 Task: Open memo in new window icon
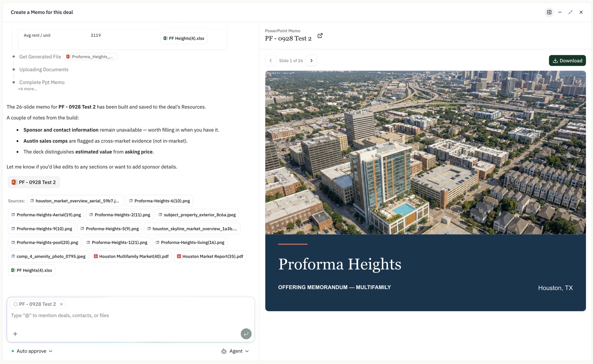tap(320, 36)
